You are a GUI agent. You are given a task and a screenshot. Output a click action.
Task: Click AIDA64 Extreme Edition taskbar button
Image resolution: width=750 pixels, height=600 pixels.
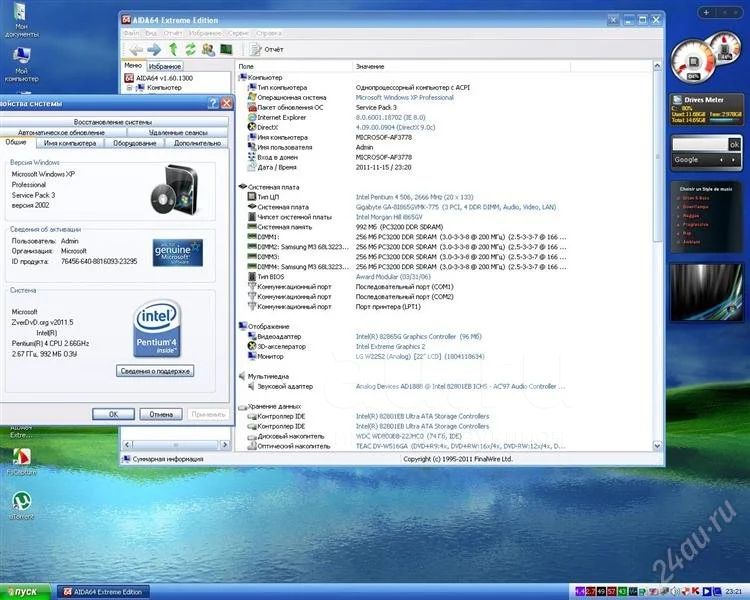coord(103,592)
